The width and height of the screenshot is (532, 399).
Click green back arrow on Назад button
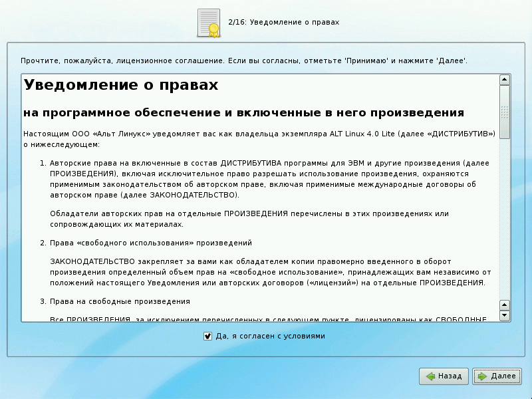coord(431,376)
